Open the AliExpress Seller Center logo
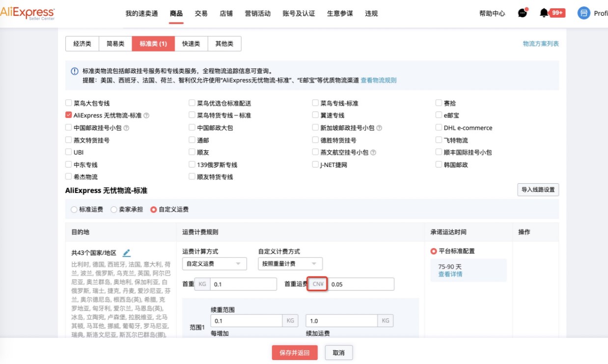Image resolution: width=608 pixels, height=364 pixels. point(27,13)
